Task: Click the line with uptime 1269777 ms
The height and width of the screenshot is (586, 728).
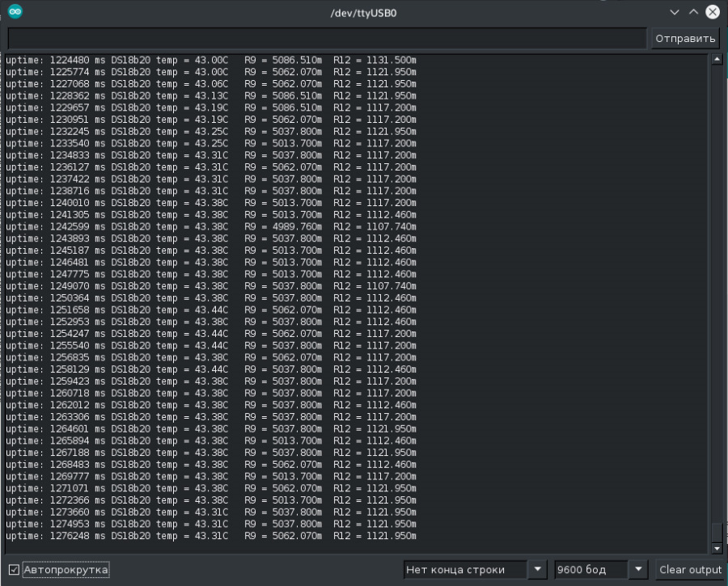Action: 211,477
